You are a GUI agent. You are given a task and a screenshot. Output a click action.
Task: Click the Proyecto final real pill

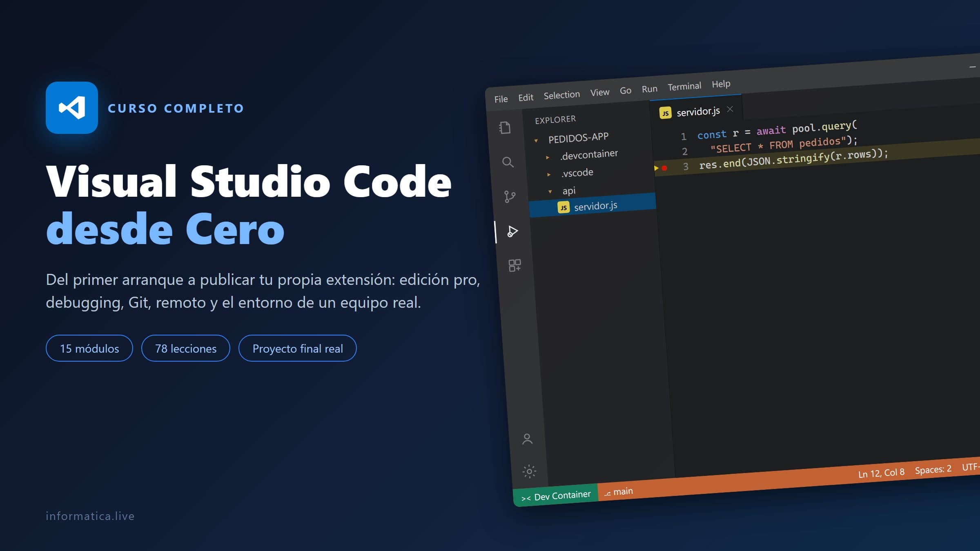(298, 348)
